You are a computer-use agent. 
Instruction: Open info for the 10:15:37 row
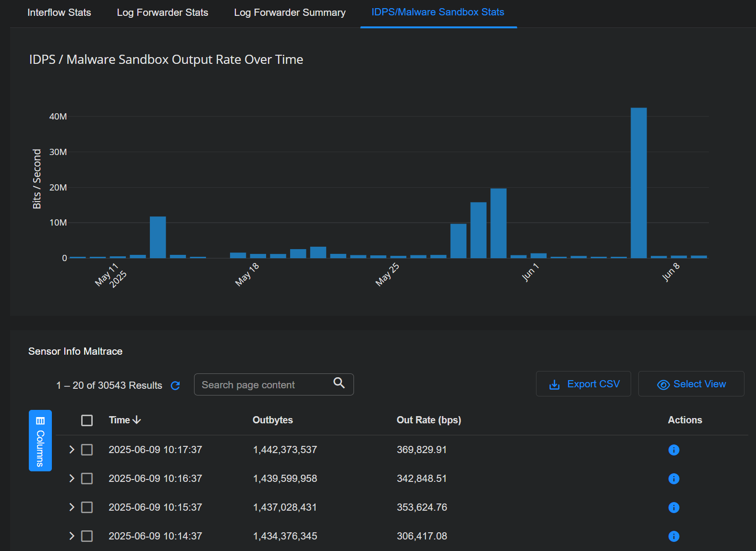673,507
